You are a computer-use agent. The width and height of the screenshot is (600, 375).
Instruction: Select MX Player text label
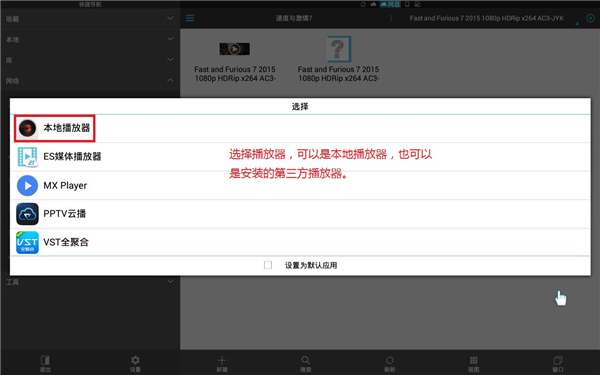coord(65,186)
